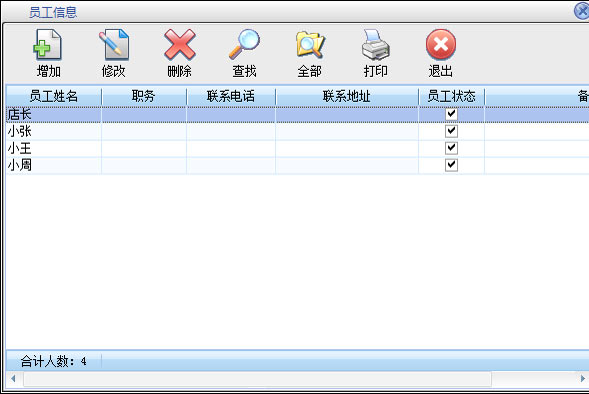Close the 员工信息 window
589x394 pixels.
point(582,11)
